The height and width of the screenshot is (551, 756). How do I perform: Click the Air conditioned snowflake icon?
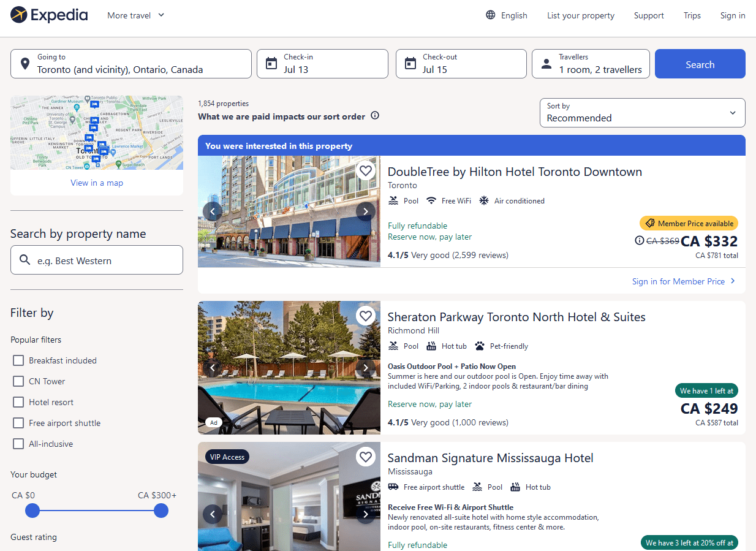click(x=484, y=200)
